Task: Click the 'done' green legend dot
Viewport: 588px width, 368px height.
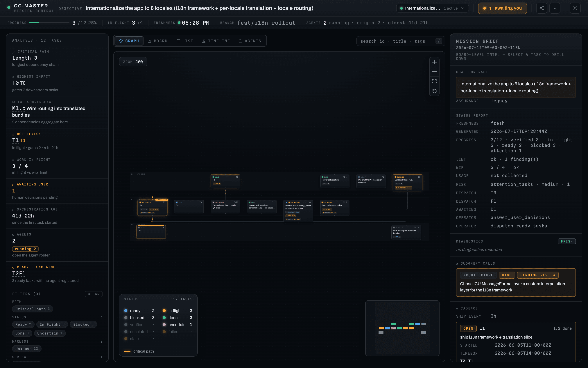Action: [x=164, y=318]
